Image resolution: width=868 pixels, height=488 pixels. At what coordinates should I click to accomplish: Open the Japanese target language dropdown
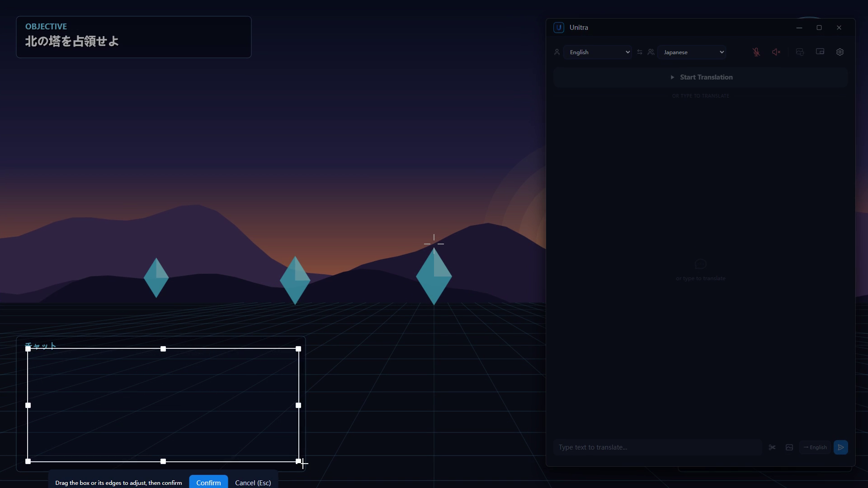[692, 52]
